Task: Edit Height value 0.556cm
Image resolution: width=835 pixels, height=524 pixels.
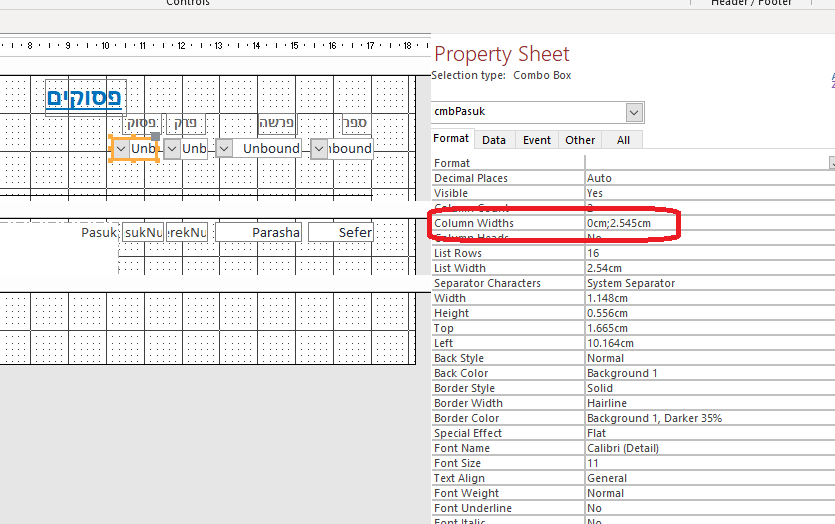Action: tap(710, 313)
